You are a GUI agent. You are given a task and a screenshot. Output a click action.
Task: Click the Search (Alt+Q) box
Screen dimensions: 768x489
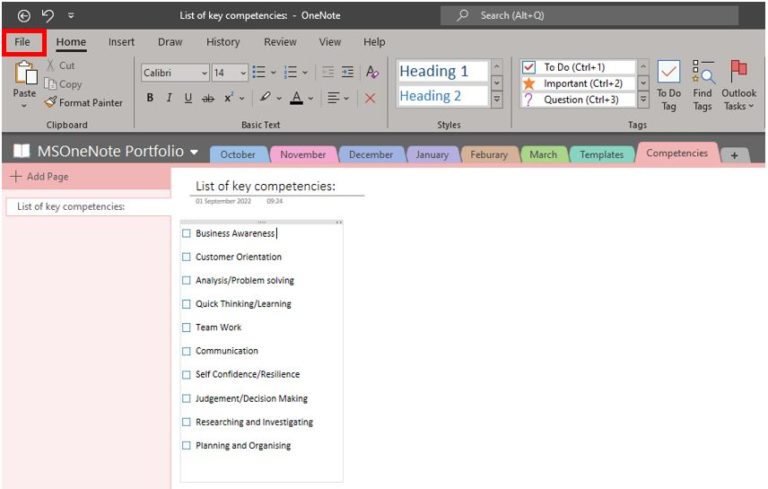(589, 15)
